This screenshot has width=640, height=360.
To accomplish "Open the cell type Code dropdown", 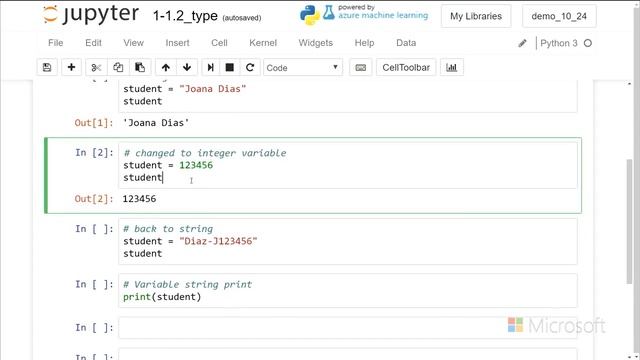I will coord(303,67).
